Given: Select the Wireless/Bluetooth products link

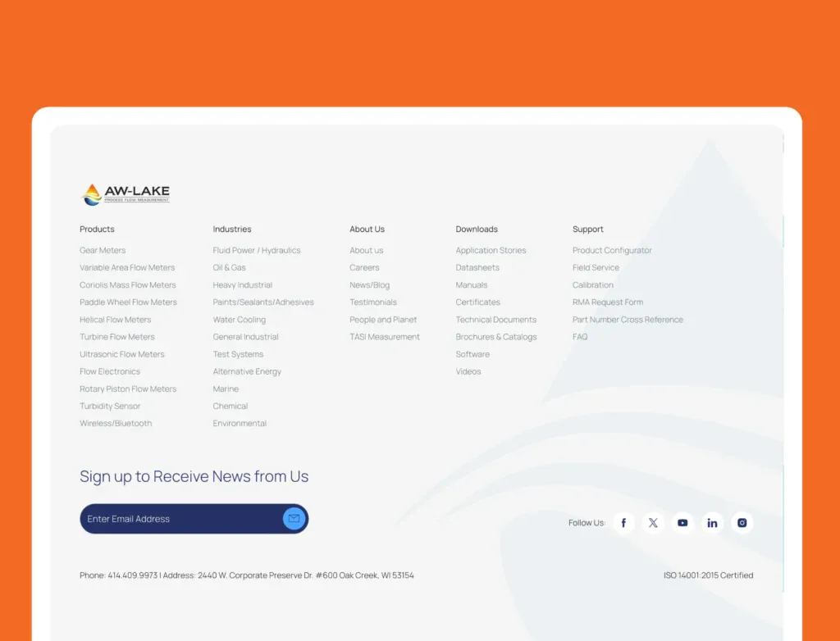Looking at the screenshot, I should tap(116, 424).
